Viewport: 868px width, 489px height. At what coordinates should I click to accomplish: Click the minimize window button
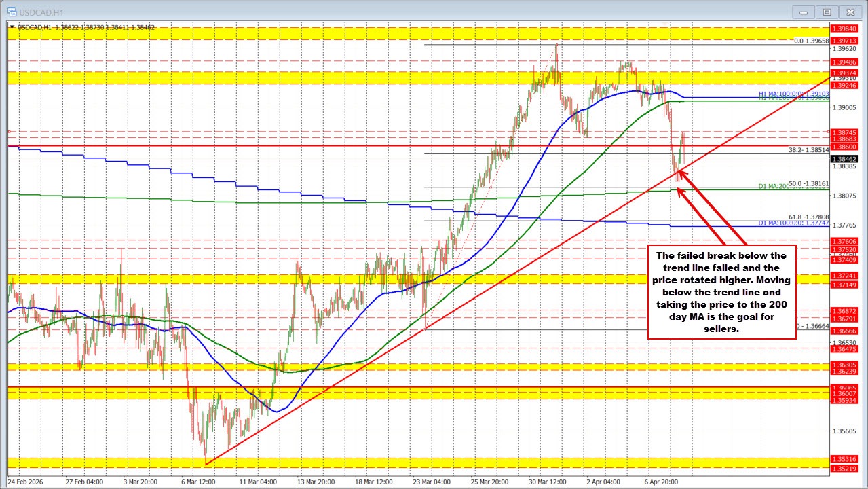(803, 12)
